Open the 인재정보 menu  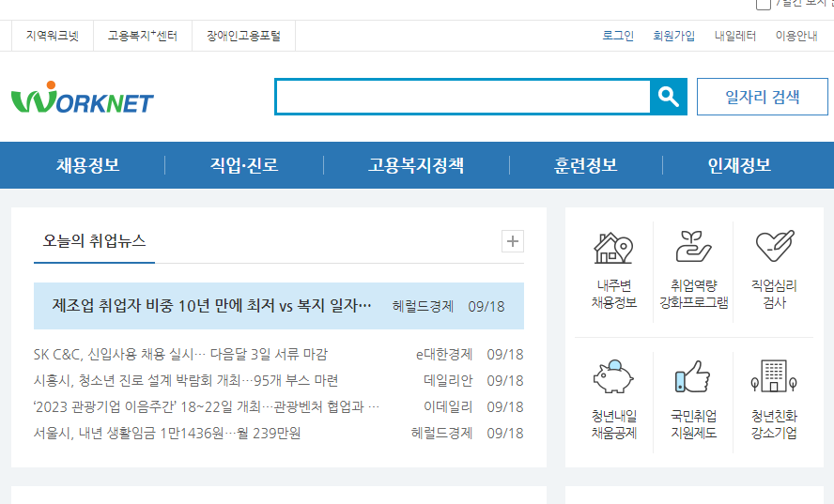pyautogui.click(x=739, y=165)
